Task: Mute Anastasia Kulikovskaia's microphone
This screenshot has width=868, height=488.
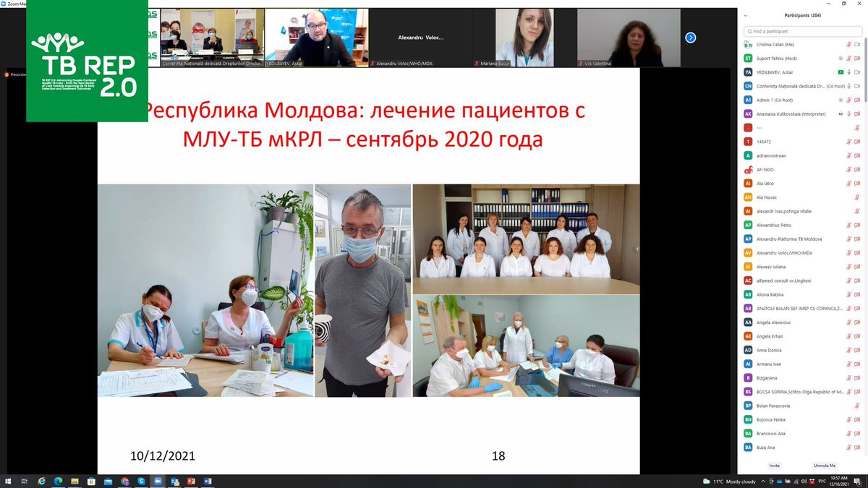Action: pyautogui.click(x=848, y=114)
